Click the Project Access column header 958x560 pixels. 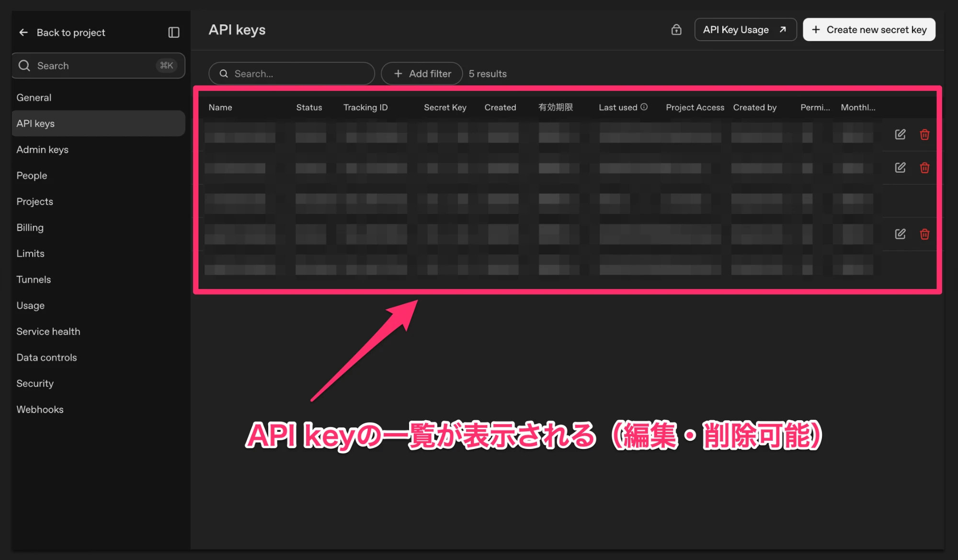(x=695, y=107)
